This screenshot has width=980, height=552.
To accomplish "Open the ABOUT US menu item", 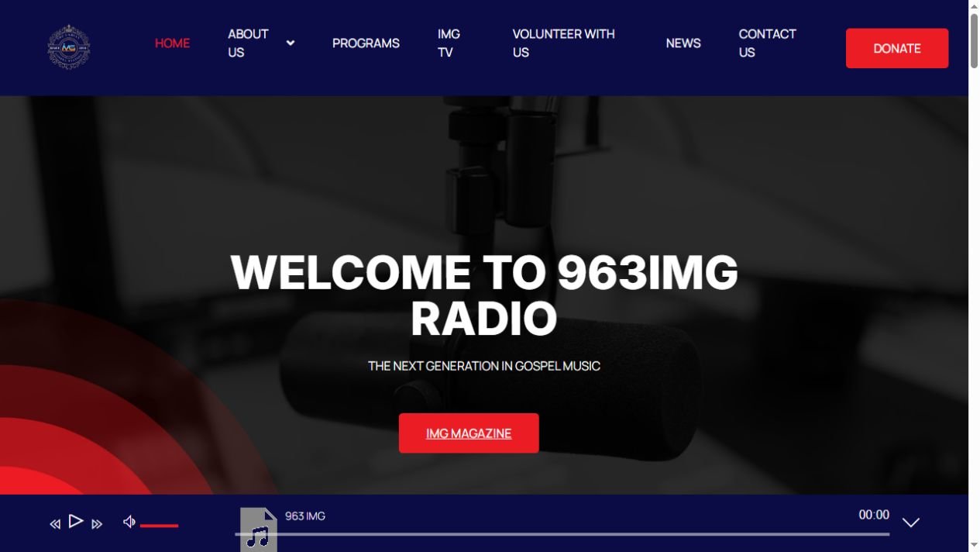I will [248, 43].
